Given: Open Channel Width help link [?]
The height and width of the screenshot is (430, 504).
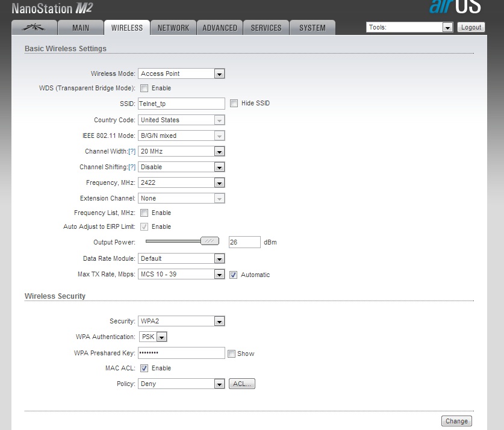Looking at the screenshot, I should click(132, 151).
